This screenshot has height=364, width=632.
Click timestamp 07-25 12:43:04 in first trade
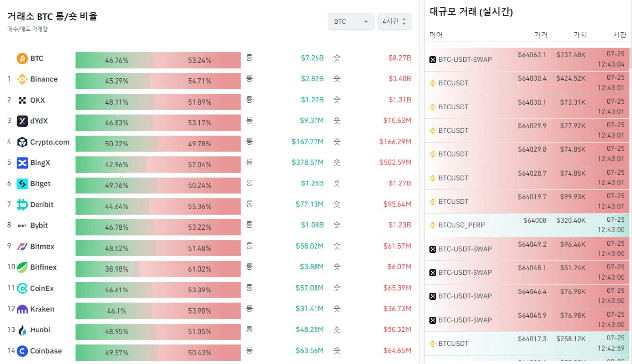(x=611, y=60)
